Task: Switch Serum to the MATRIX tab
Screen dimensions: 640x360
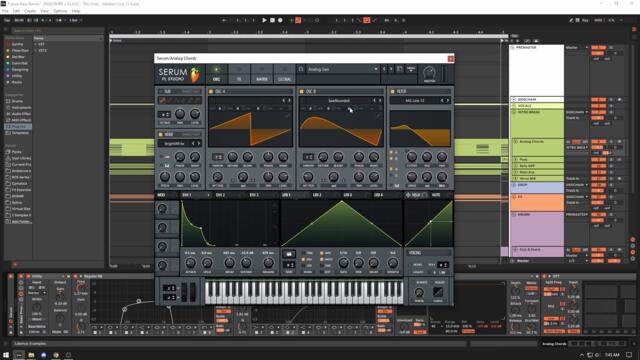Action: [262, 74]
